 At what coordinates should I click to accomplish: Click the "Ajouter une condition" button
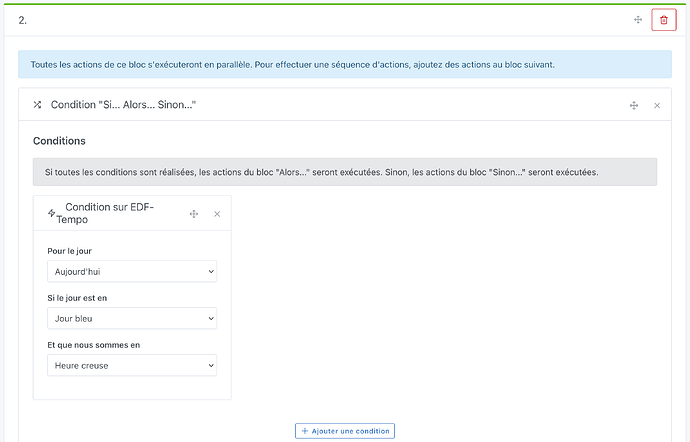(x=345, y=430)
